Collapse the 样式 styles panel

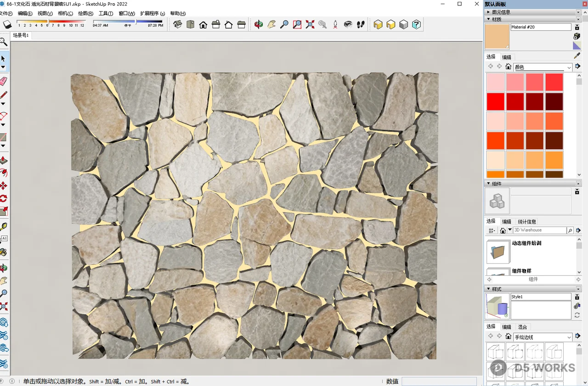pyautogui.click(x=488, y=289)
